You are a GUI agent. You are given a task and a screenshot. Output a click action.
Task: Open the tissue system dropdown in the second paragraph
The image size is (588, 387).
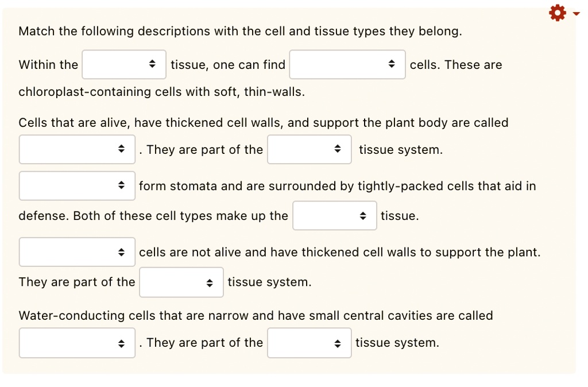pyautogui.click(x=309, y=149)
